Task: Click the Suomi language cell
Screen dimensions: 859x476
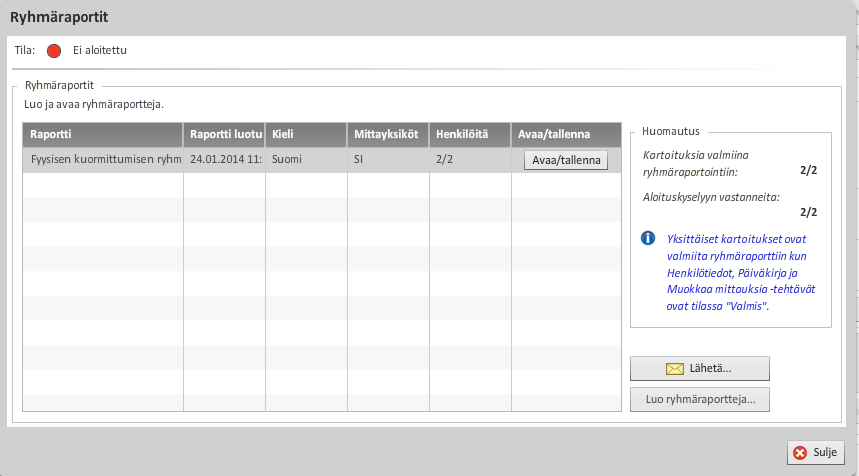Action: 306,159
